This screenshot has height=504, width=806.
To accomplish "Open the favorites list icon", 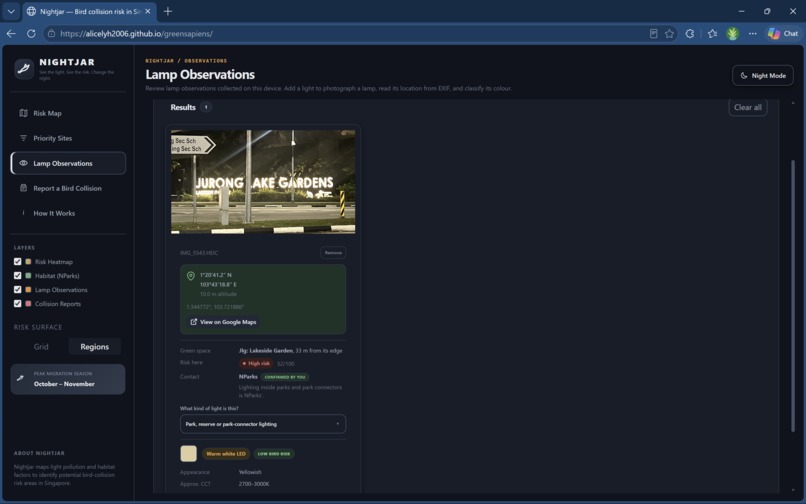I will pos(712,33).
